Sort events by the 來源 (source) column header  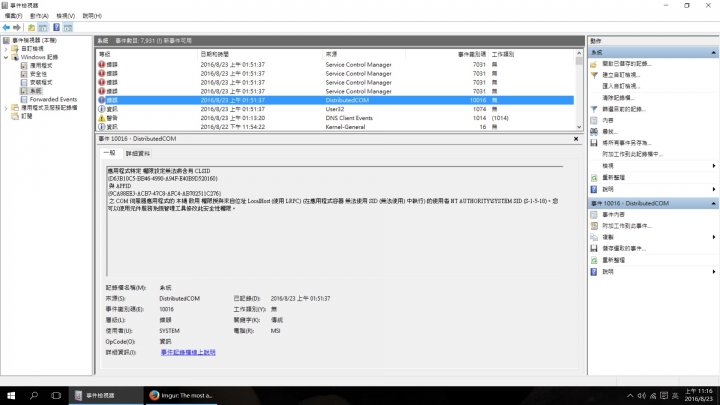364,54
